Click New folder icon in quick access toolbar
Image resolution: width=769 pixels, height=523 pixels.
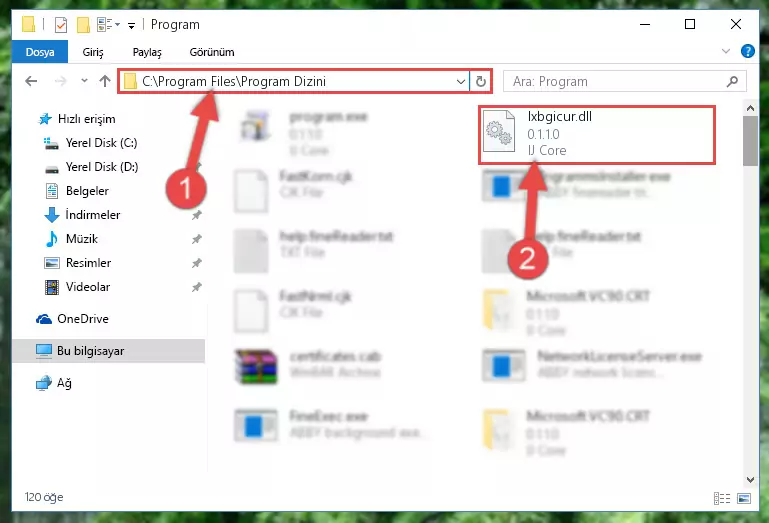(83, 25)
